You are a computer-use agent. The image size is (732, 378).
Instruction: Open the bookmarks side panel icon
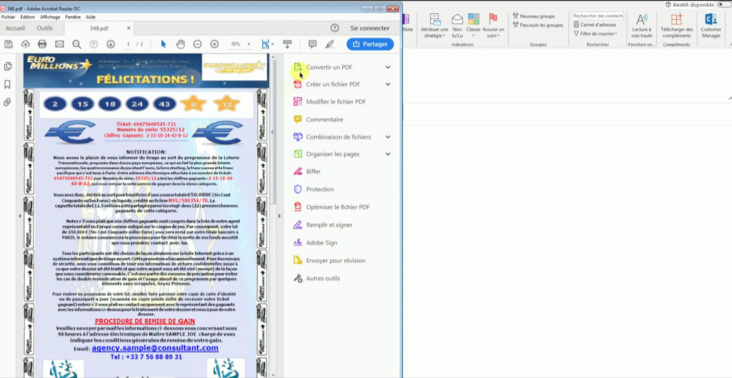(x=7, y=84)
